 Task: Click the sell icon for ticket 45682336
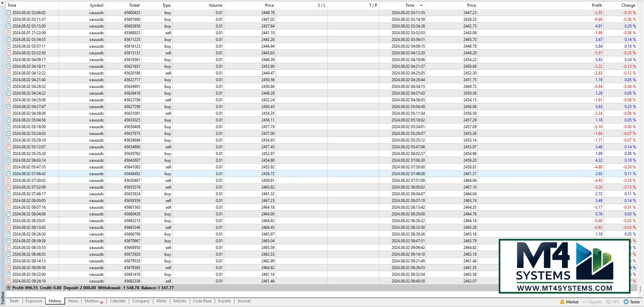click(x=9, y=281)
